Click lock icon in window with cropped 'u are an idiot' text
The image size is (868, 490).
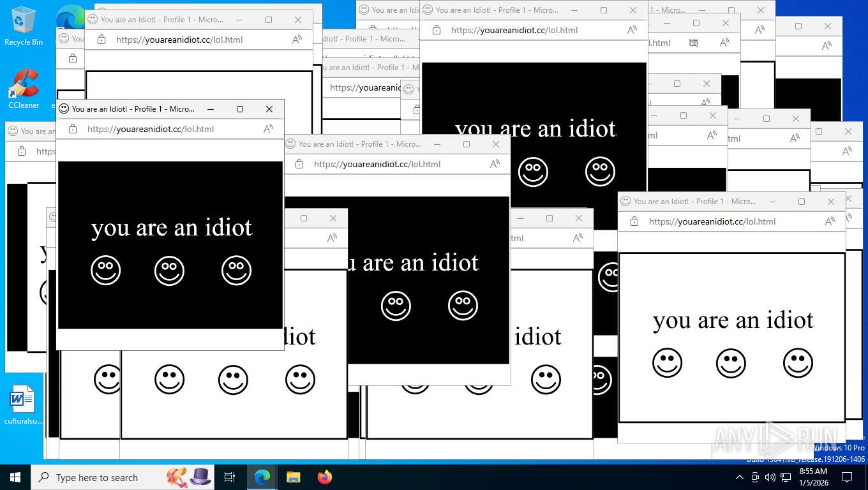pos(299,164)
